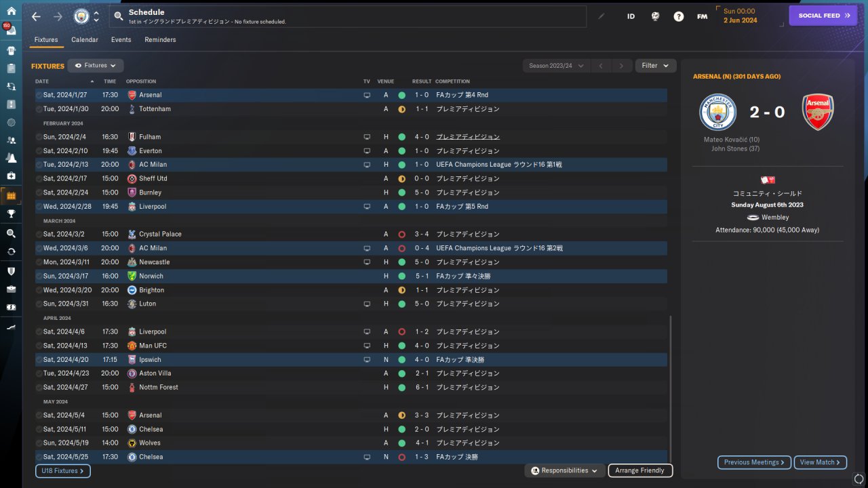This screenshot has width=868, height=488.
Task: Click the club switcher up/down arrows
Action: [x=96, y=16]
